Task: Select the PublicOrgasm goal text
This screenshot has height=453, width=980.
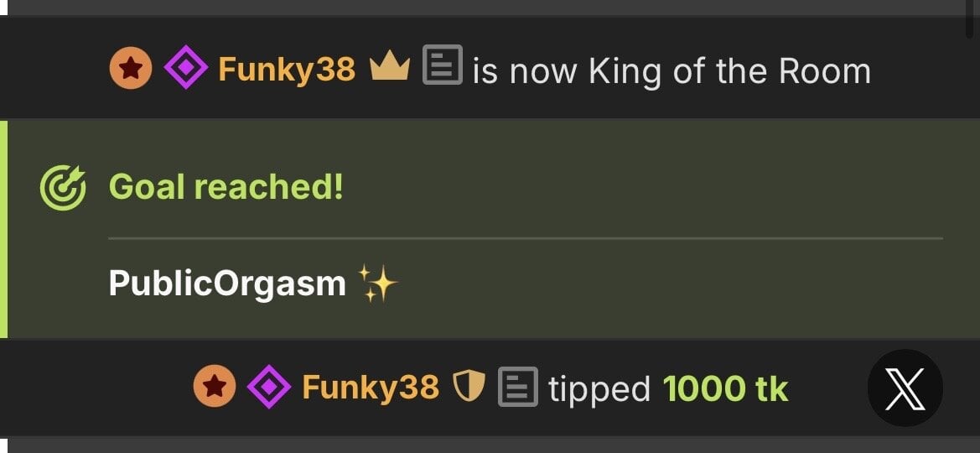Action: pyautogui.click(x=227, y=284)
